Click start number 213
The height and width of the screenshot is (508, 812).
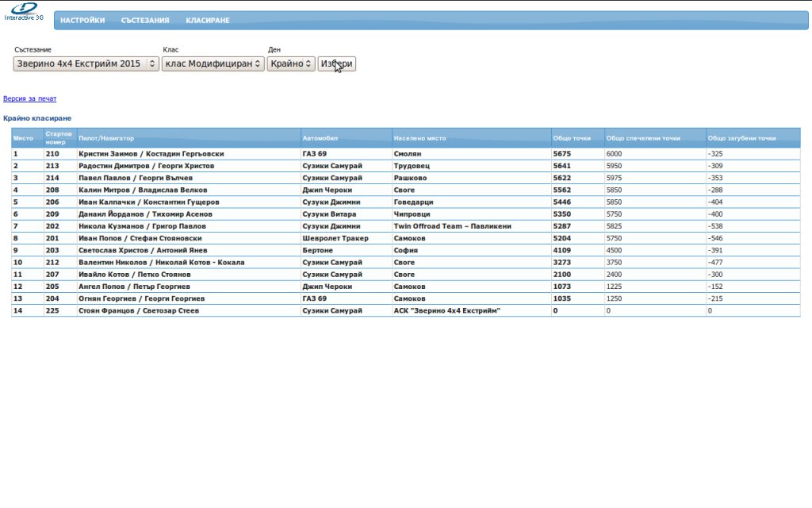52,166
